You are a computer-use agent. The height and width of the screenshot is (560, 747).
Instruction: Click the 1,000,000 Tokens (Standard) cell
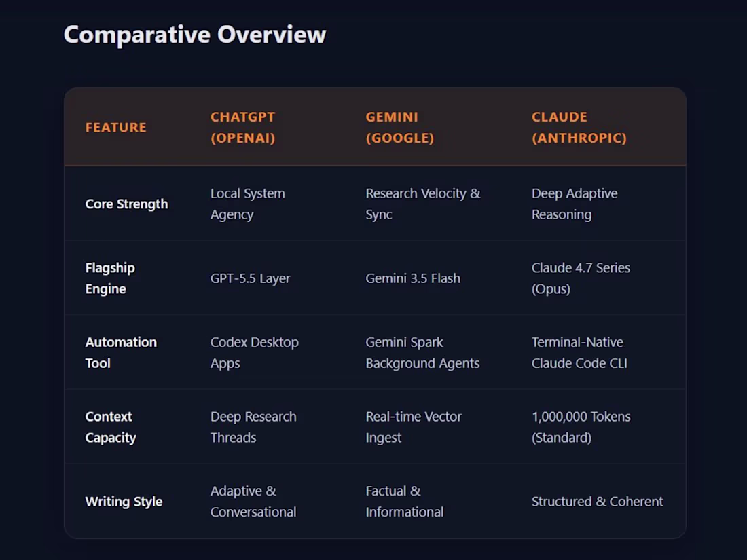tap(581, 427)
